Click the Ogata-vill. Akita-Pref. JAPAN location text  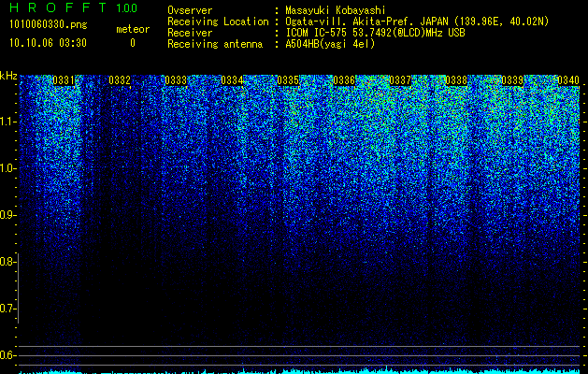[417, 22]
